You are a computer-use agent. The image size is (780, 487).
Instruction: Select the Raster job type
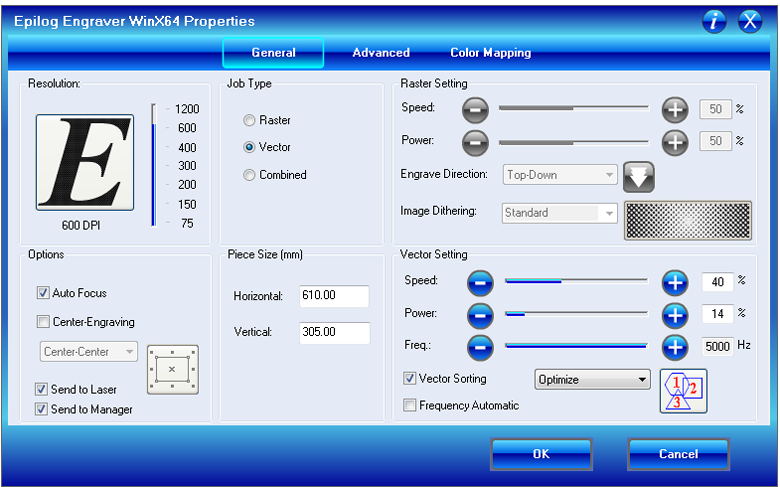click(249, 120)
